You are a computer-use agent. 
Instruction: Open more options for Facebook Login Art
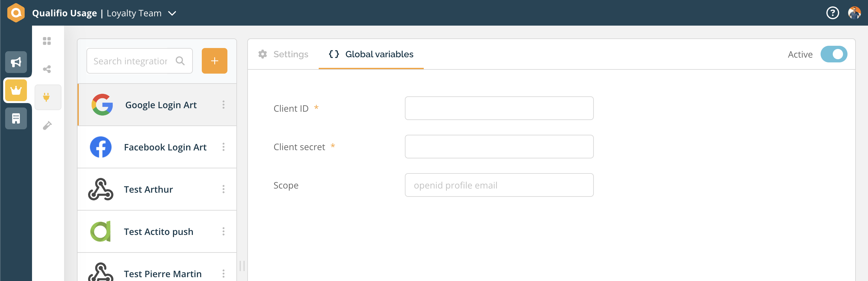[223, 147]
